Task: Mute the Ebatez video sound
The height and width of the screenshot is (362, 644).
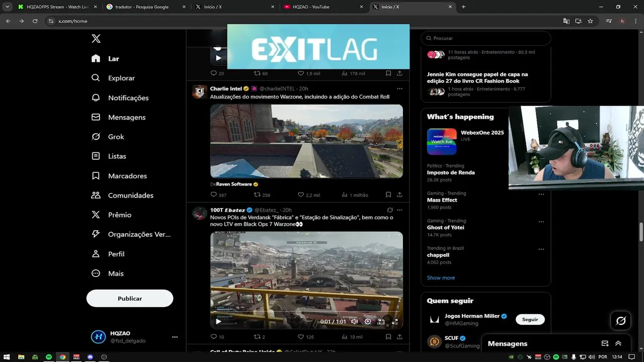Action: pyautogui.click(x=354, y=321)
